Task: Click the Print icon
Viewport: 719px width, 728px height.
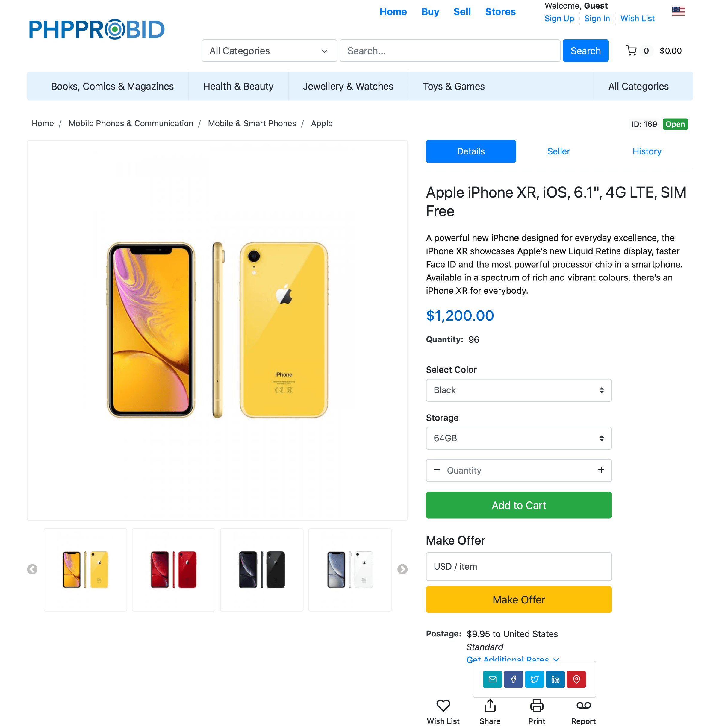Action: coord(537,705)
